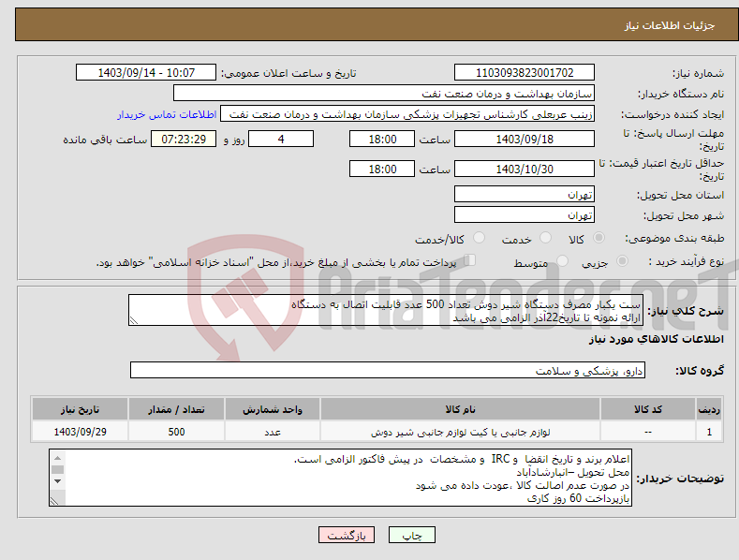Toggle the اسناد خزانه اسلامی payment checkbox
Screen dimensions: 739x560
pos(469,259)
